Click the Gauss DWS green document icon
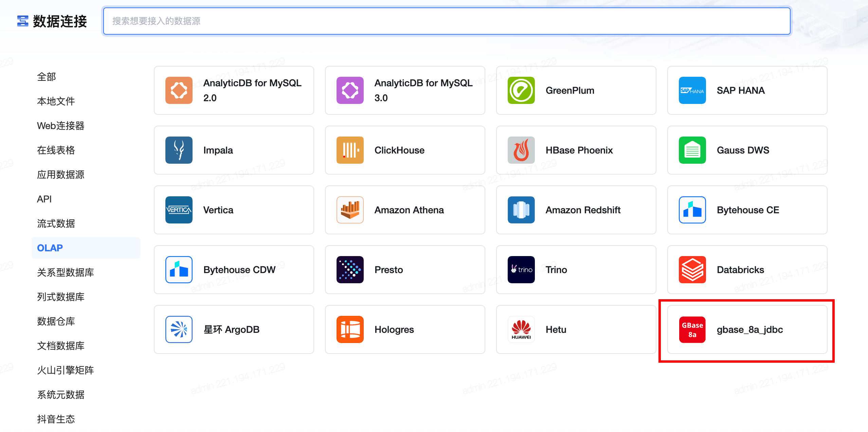868x432 pixels. click(692, 150)
